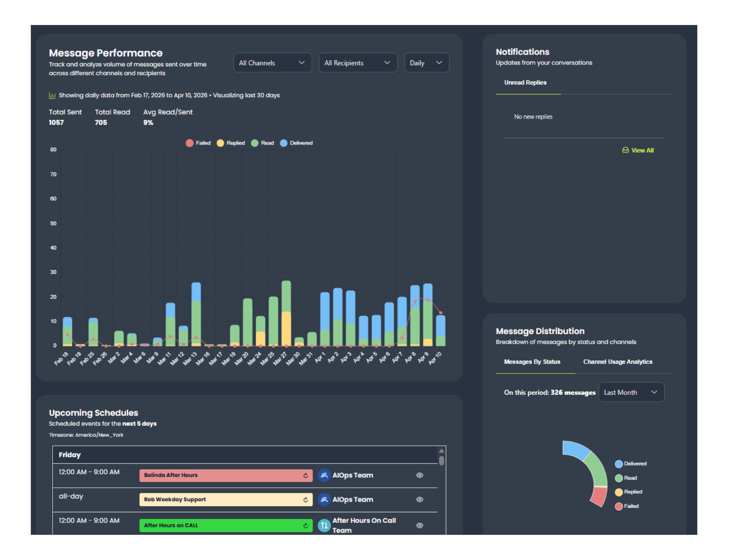Toggle Failed in the donut chart legend

click(627, 506)
